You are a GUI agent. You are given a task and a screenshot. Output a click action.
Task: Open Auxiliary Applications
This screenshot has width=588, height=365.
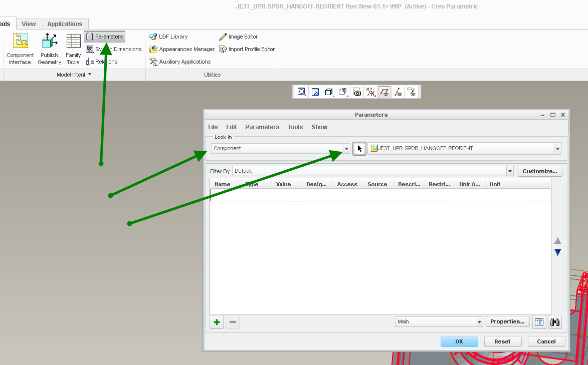coord(180,62)
